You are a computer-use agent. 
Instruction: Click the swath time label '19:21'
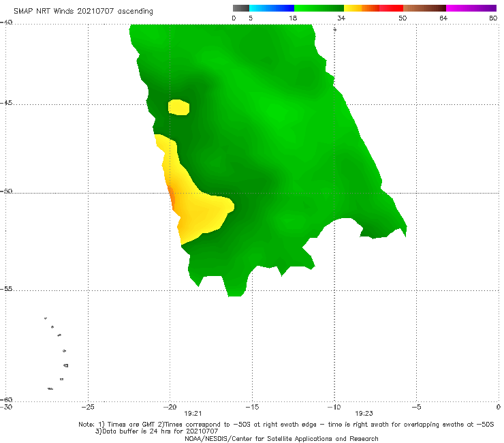193,414
